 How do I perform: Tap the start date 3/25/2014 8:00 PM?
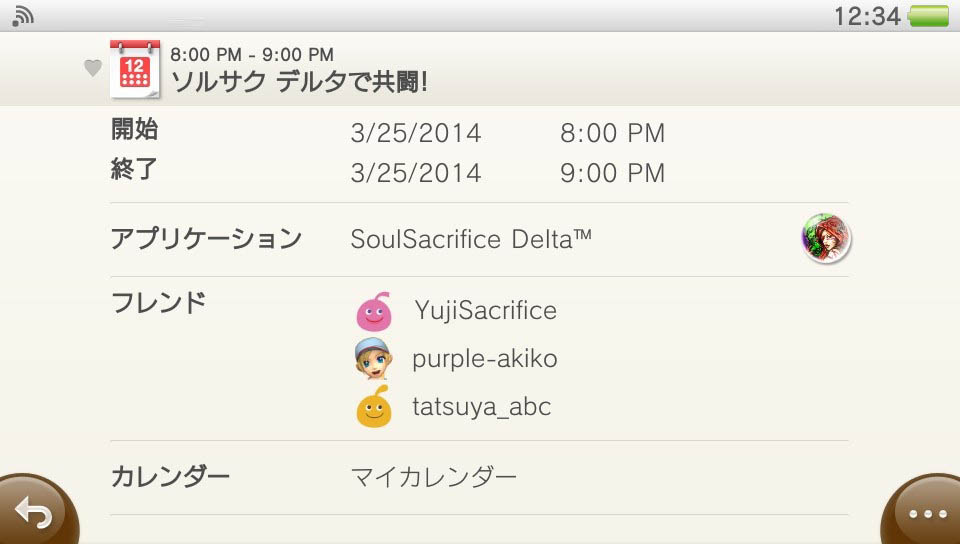[x=507, y=133]
